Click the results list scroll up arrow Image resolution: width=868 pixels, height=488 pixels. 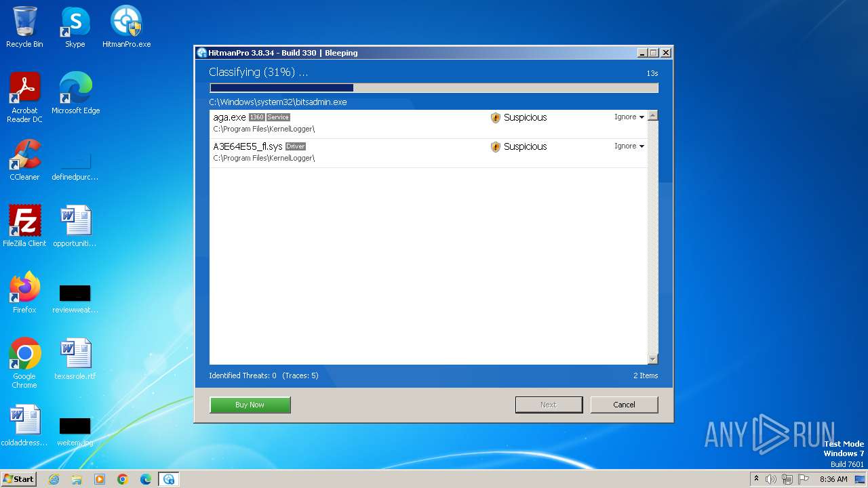[x=652, y=116]
